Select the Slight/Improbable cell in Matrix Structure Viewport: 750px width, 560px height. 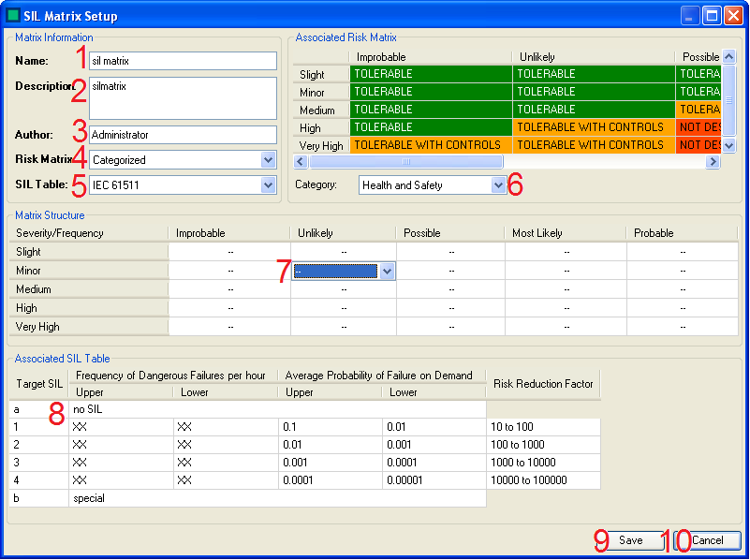[229, 252]
